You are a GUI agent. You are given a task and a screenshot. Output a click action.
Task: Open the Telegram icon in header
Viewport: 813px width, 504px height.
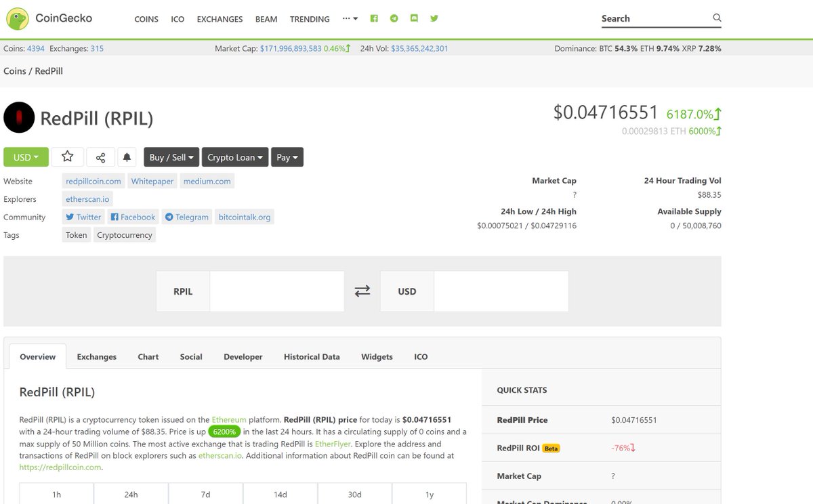394,18
